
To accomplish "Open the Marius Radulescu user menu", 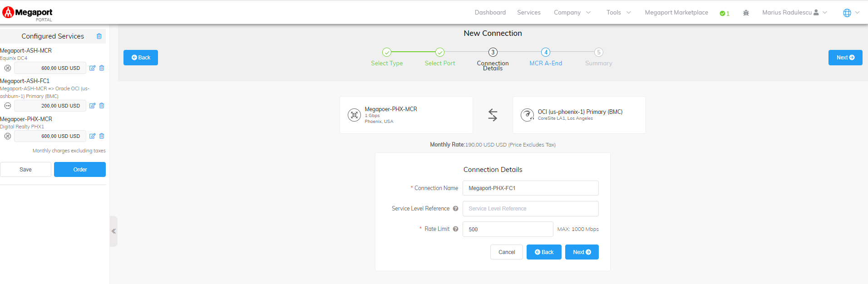I will [794, 13].
